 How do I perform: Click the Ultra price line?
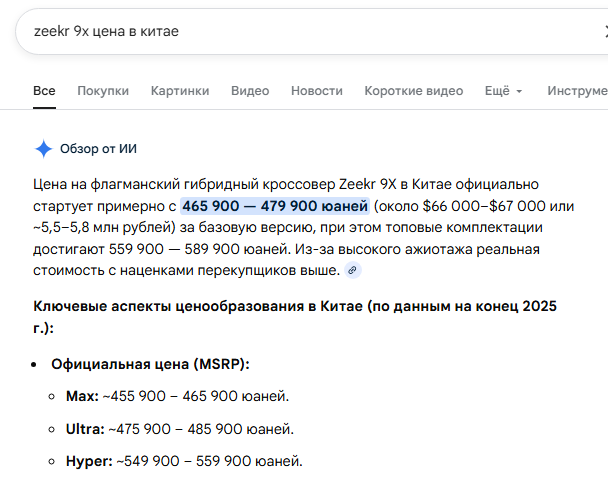[180, 429]
